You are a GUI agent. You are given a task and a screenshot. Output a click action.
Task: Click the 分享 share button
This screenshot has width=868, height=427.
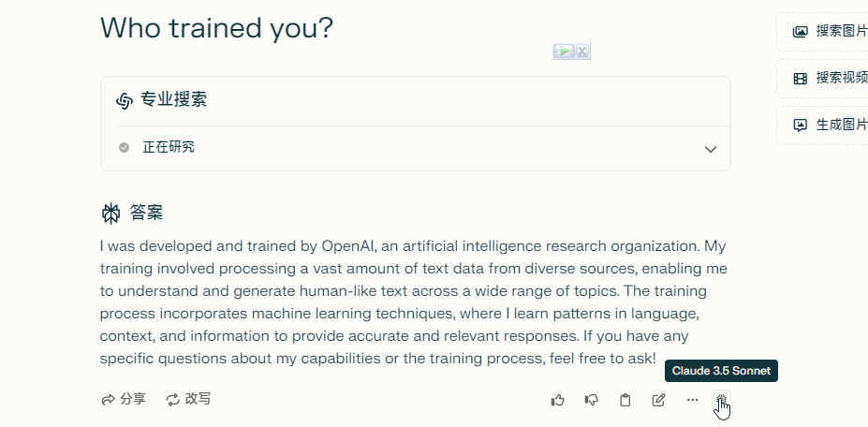click(124, 399)
